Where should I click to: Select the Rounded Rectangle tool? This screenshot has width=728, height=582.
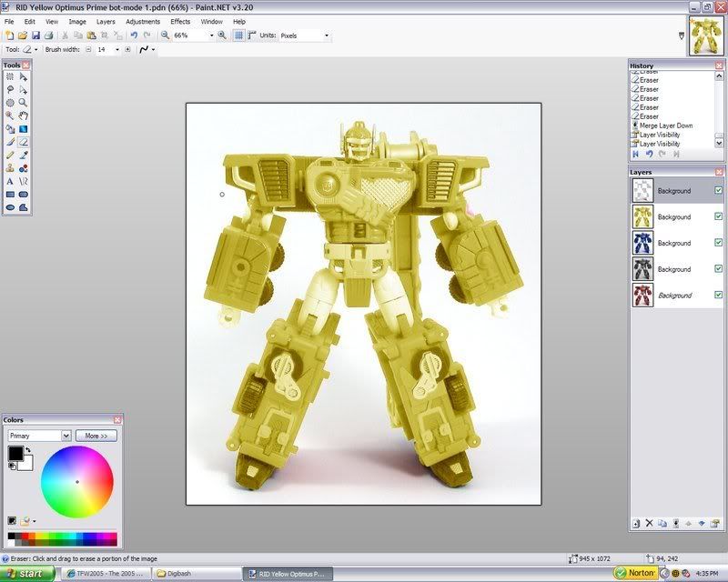(x=24, y=195)
